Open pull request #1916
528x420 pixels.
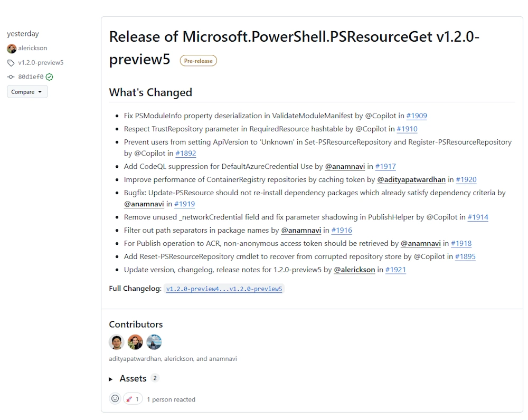tap(342, 231)
